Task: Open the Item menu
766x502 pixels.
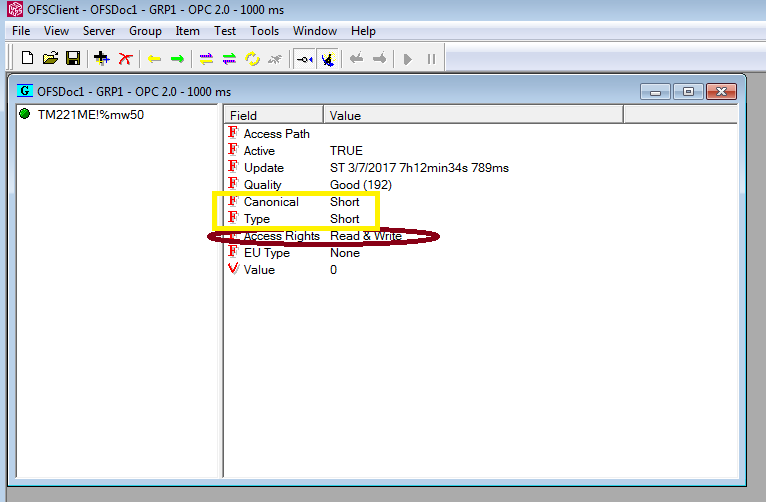Action: click(188, 31)
